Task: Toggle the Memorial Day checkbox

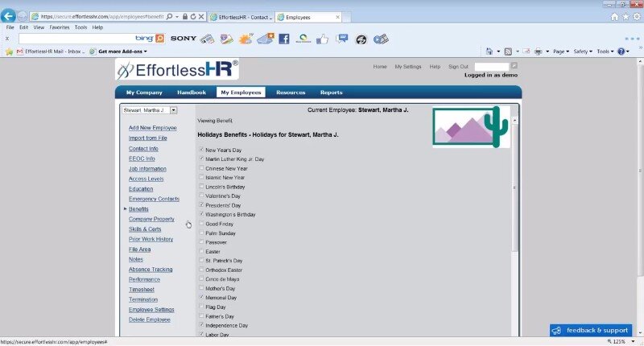Action: 201,297
